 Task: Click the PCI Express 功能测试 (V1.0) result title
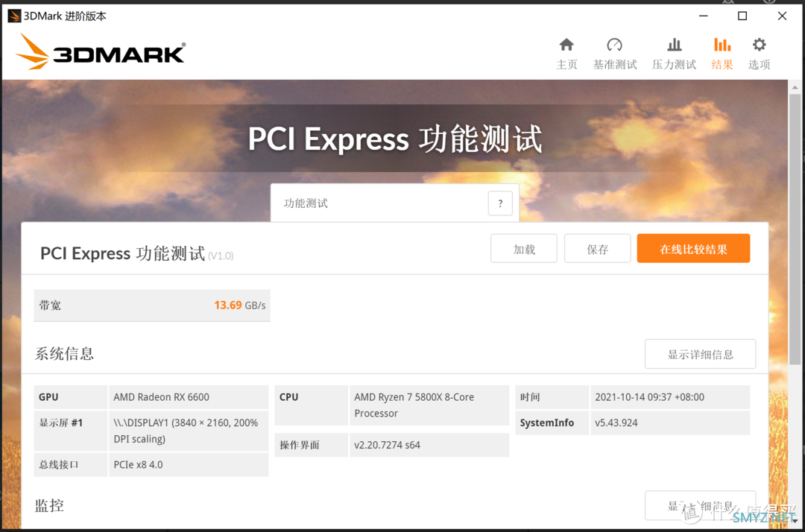[136, 253]
